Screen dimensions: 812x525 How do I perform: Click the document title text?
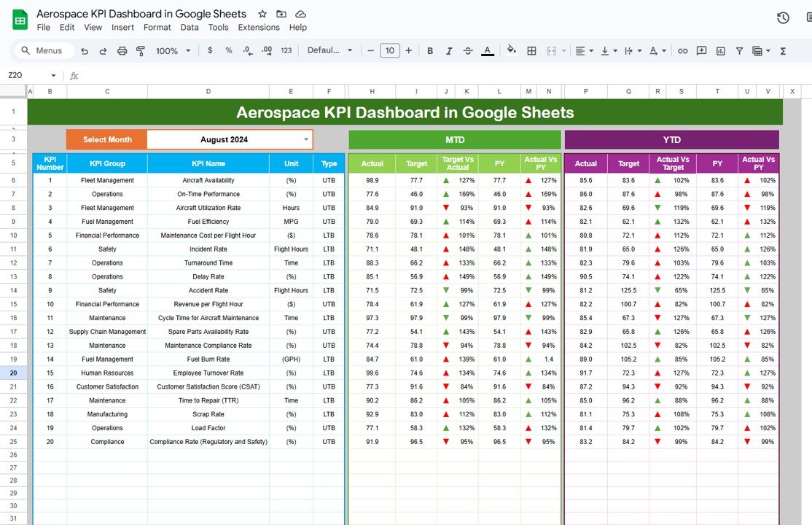click(141, 14)
